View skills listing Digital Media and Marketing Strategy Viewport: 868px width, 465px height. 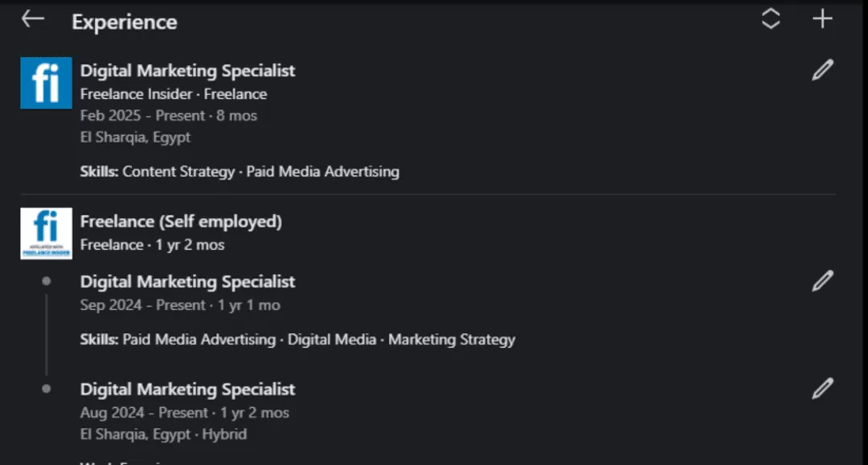[297, 340]
